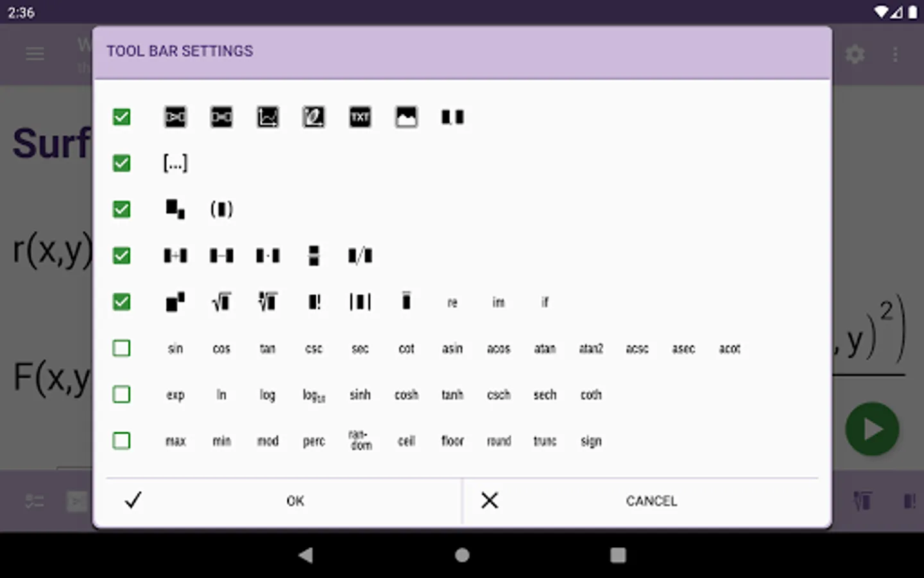Select the [...] interval icon
Viewport: 924px width, 578px height.
(175, 163)
